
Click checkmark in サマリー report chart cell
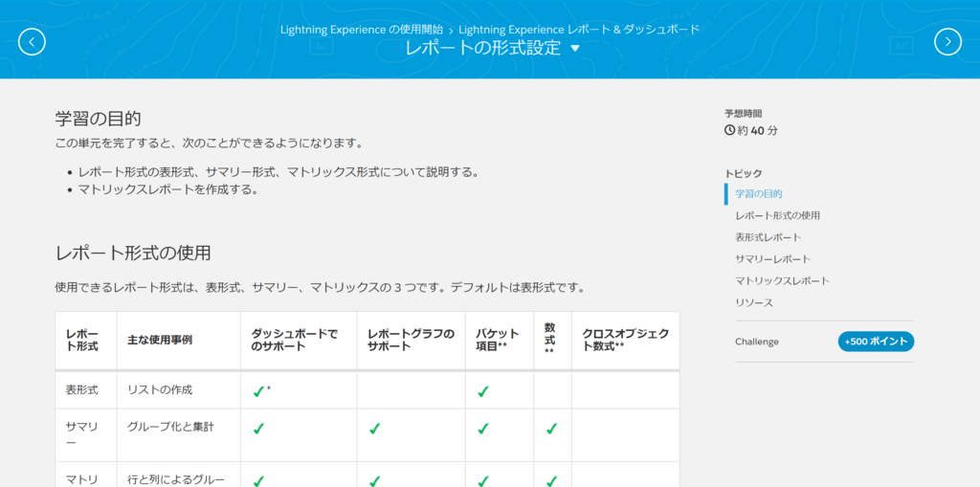tap(374, 429)
